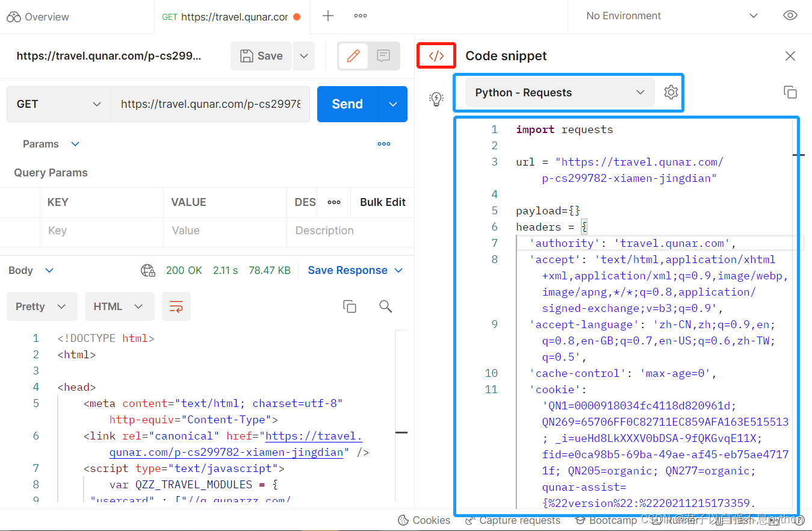Open Capture requests
This screenshot has width=812, height=531.
(x=513, y=520)
